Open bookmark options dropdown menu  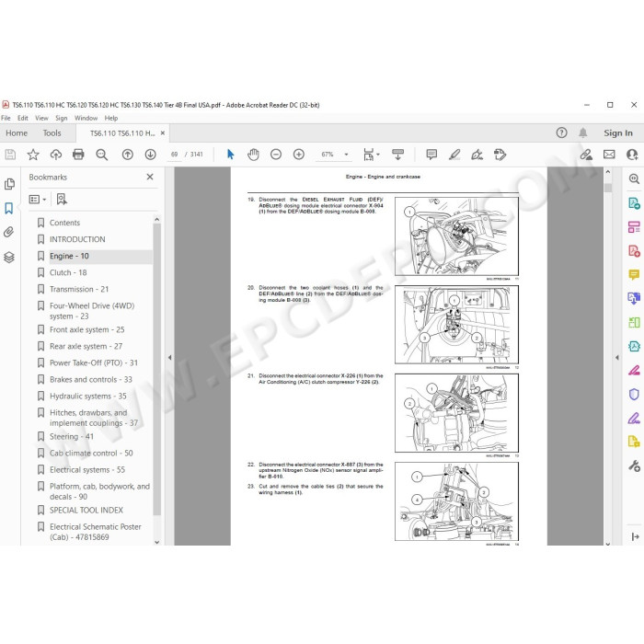(38, 200)
